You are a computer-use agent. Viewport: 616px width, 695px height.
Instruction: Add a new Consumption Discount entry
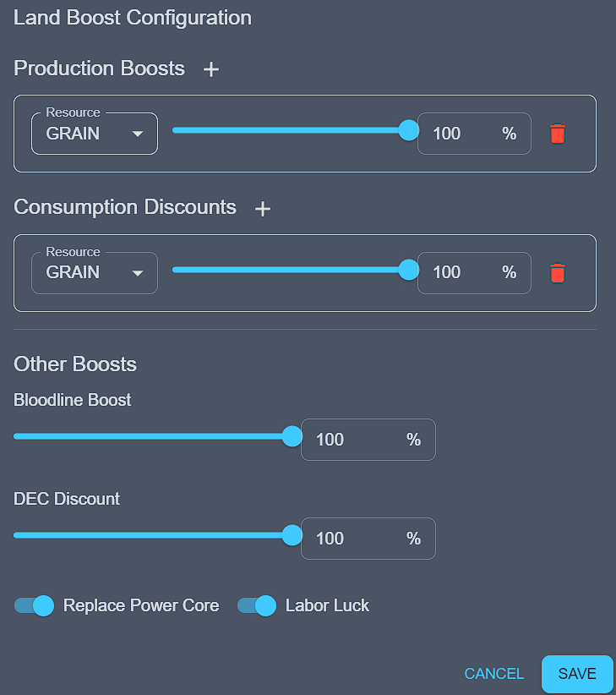pos(263,209)
